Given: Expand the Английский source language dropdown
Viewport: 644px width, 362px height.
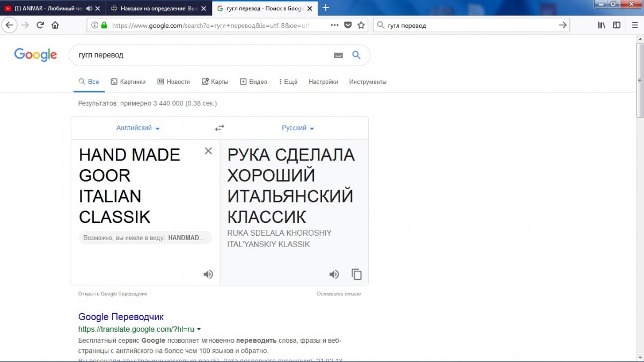Looking at the screenshot, I should [138, 128].
